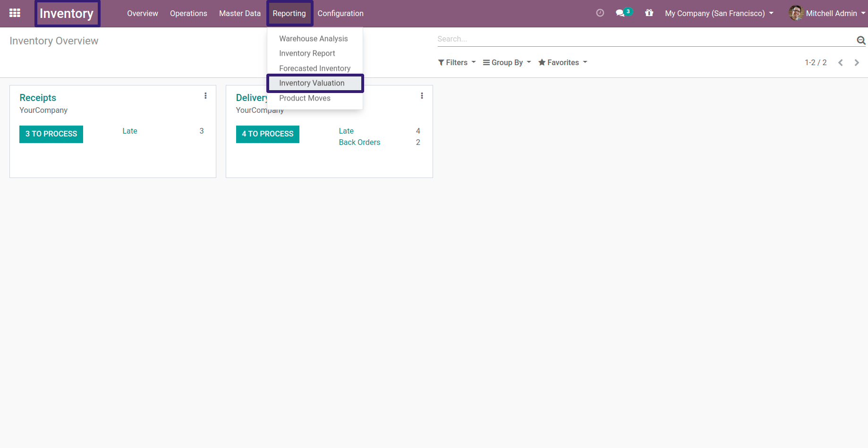The width and height of the screenshot is (868, 448).
Task: Open Late receipts link
Action: pos(130,131)
